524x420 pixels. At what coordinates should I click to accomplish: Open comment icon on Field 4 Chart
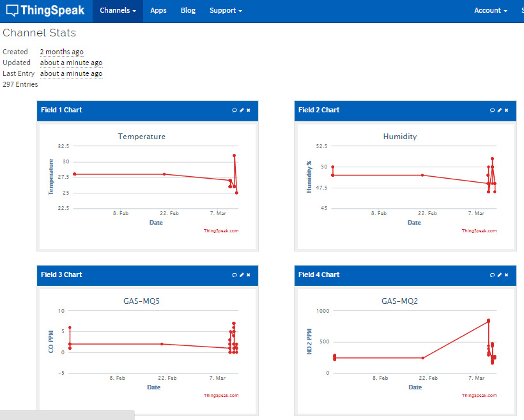point(492,274)
